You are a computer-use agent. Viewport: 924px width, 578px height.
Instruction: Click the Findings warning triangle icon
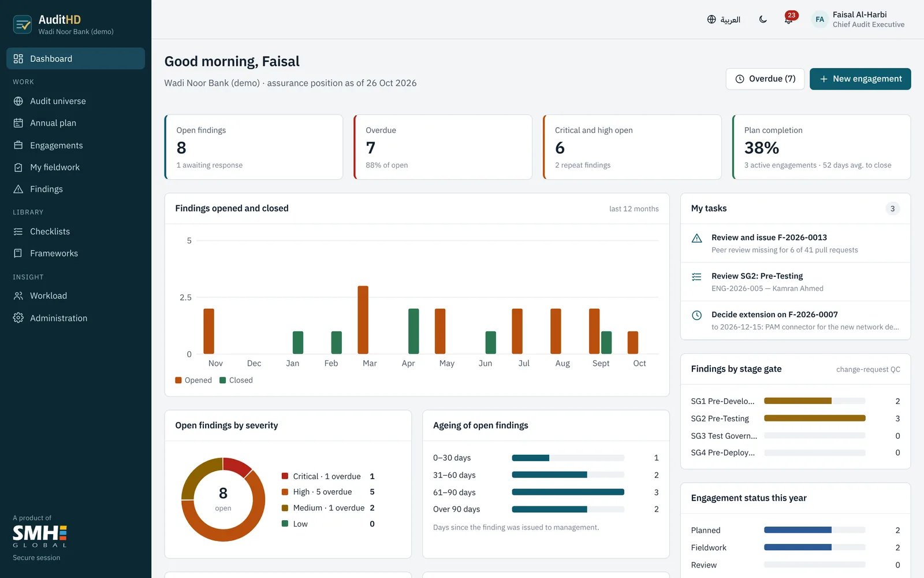[18, 189]
